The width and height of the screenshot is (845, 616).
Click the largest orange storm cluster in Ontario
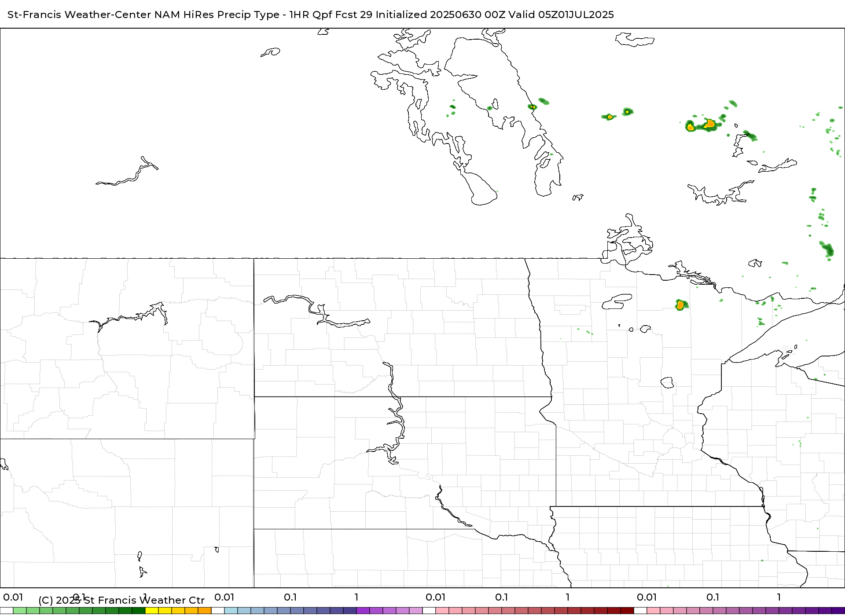coord(709,124)
